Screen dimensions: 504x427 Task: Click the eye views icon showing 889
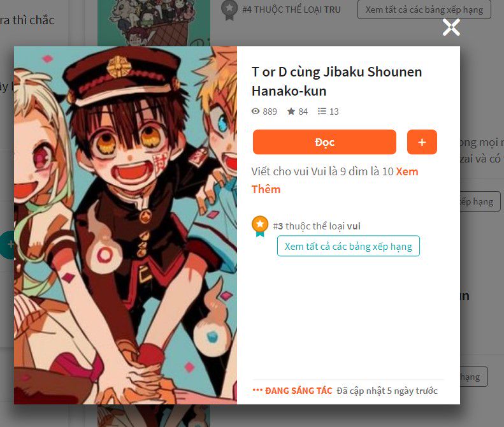256,112
